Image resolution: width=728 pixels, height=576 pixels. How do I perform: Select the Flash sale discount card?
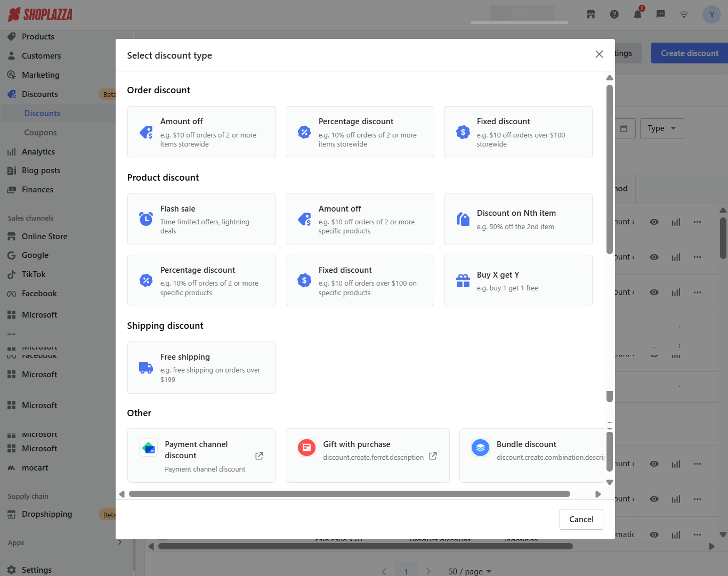tap(201, 219)
